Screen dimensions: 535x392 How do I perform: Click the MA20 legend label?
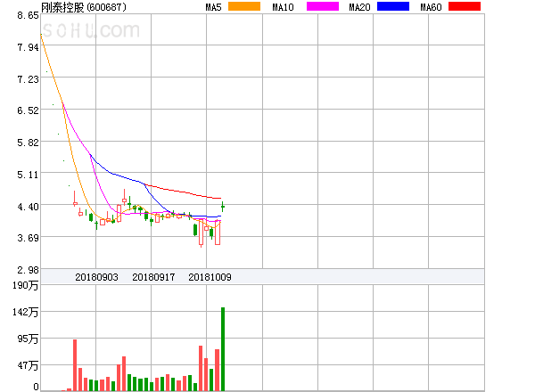point(359,7)
